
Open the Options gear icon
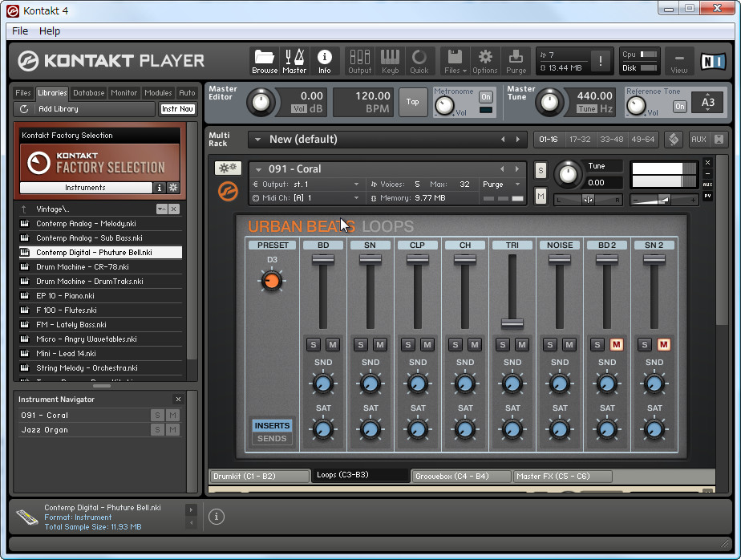[485, 60]
